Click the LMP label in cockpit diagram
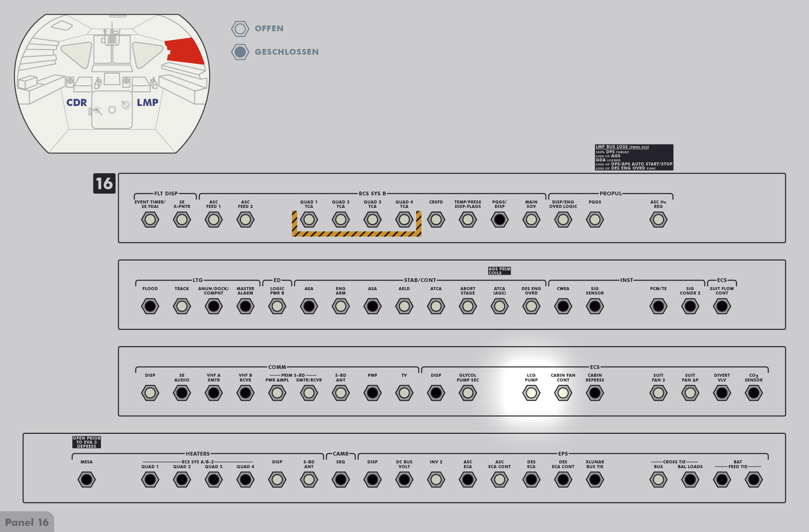This screenshot has width=809, height=532. [x=147, y=102]
